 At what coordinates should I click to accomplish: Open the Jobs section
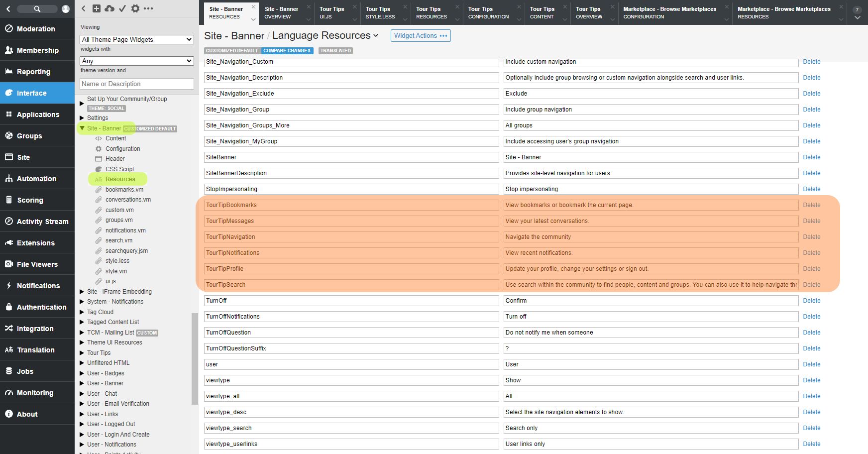[37, 371]
